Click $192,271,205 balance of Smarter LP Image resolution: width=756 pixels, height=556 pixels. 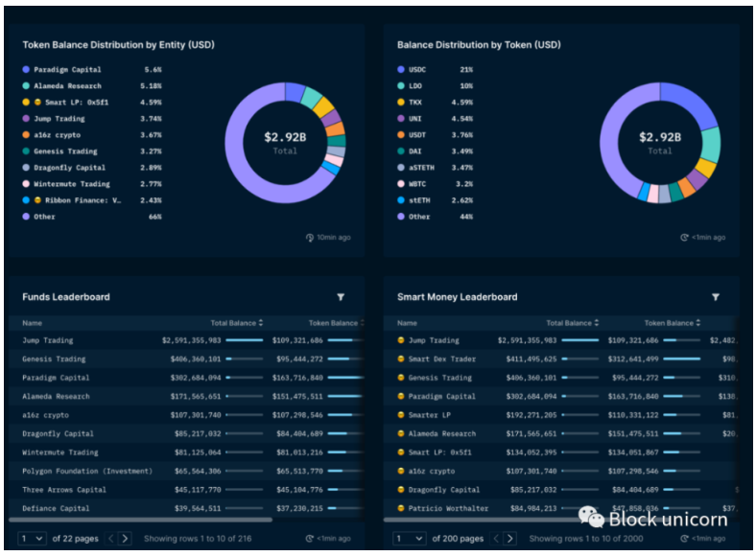click(x=532, y=415)
